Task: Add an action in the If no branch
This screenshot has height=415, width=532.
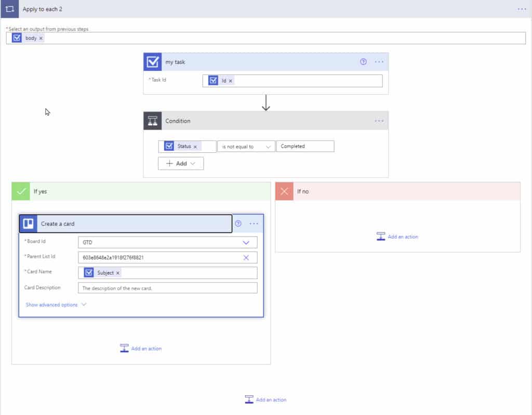Action: pos(397,237)
